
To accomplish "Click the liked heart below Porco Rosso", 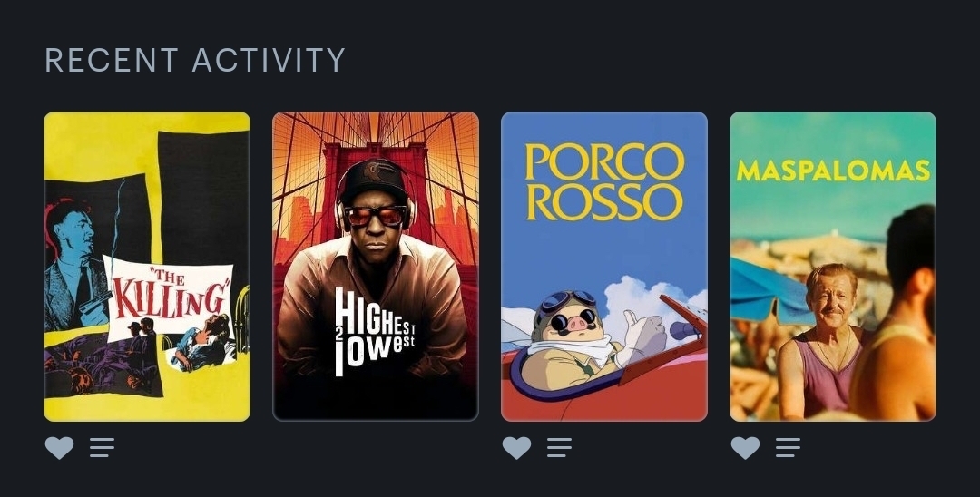I will point(517,448).
